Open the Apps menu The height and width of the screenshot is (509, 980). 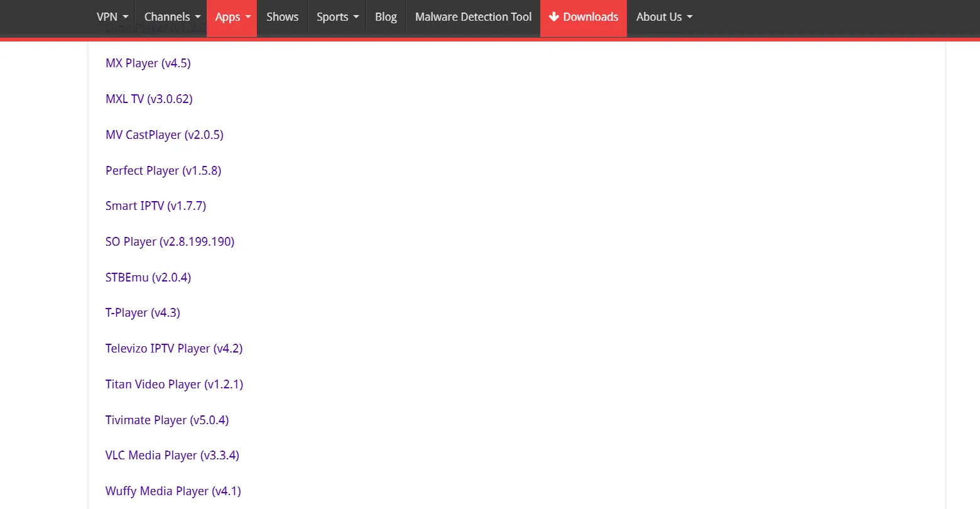[232, 17]
